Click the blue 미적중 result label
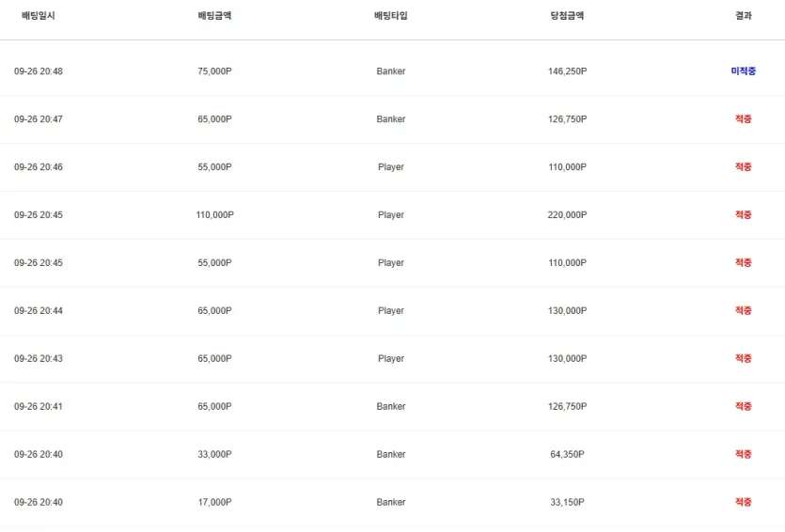Viewport: 785px width, 532px height. 743,71
